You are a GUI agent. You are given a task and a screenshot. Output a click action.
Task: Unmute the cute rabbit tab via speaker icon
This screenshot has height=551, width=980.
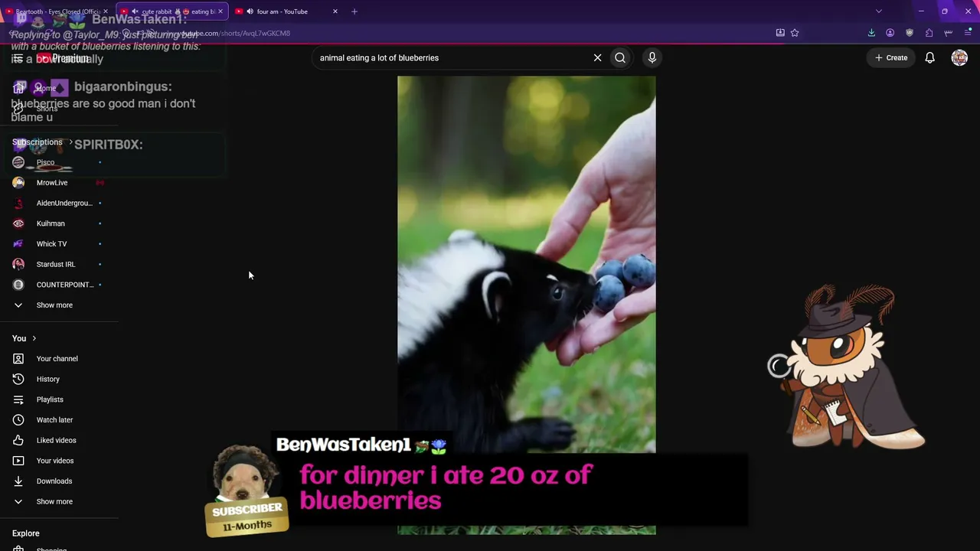(x=135, y=11)
